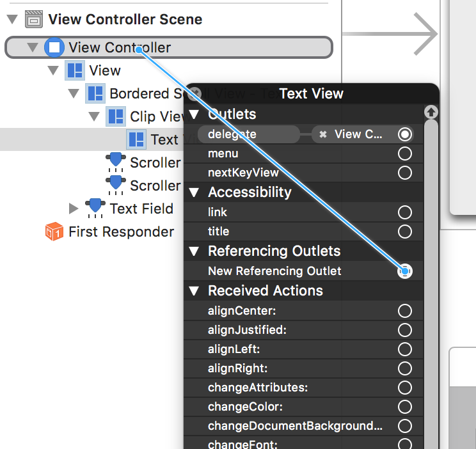Click the popup's scrollbar up arrow
Screen dimensions: 476x449
tap(431, 113)
